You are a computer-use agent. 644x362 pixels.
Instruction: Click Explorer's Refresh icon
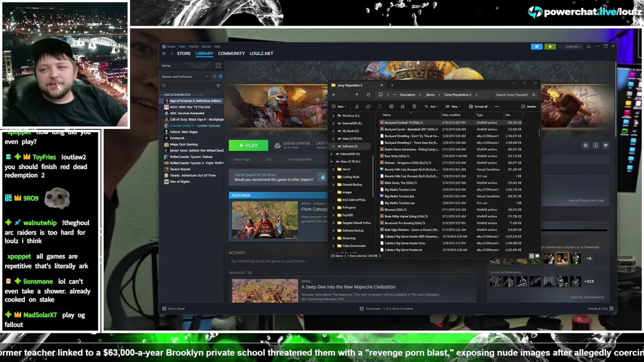pyautogui.click(x=368, y=95)
